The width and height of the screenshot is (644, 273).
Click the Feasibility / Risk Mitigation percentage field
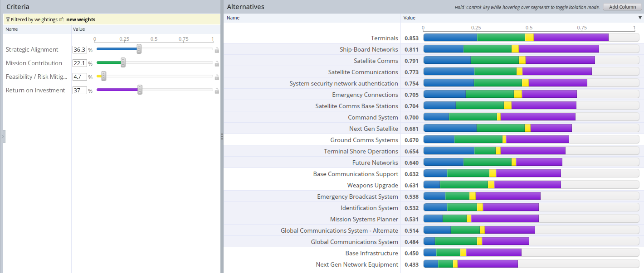click(x=80, y=77)
